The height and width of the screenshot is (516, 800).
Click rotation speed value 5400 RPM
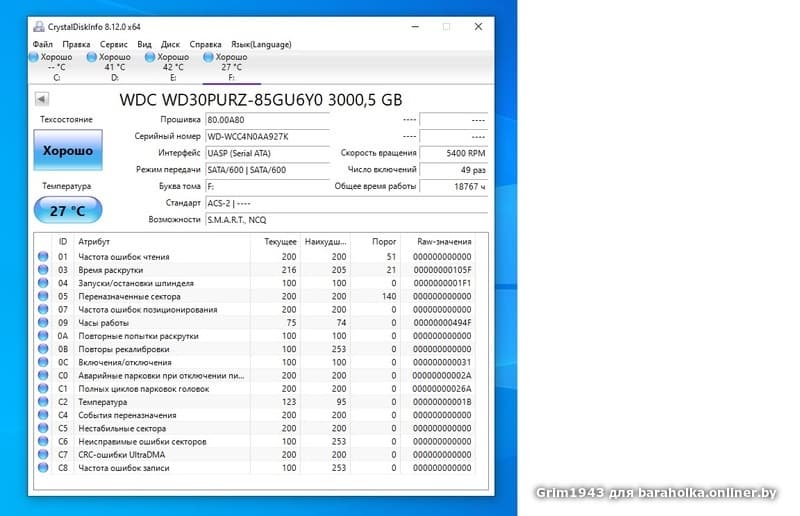click(453, 153)
